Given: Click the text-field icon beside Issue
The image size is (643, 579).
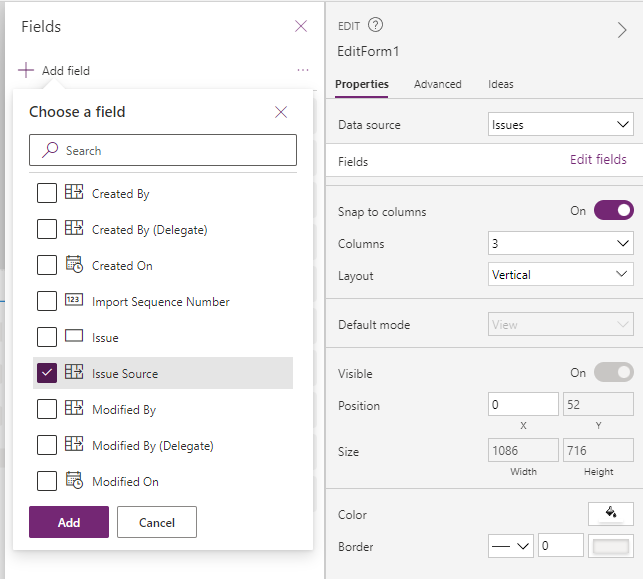Looking at the screenshot, I should point(74,336).
